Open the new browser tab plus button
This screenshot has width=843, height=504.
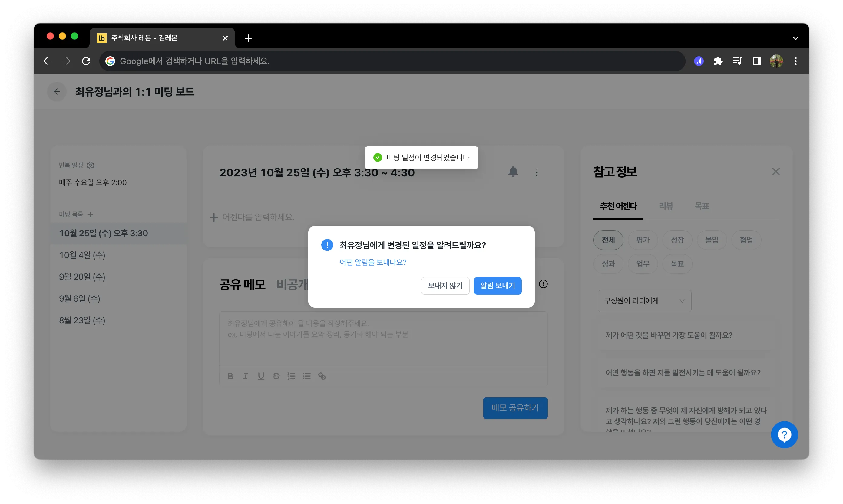click(x=248, y=38)
